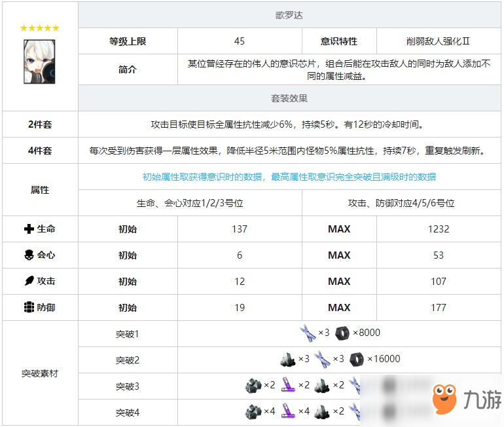504x427 pixels.
Task: Click the purple tube icon in 突破4
Action: (x=288, y=411)
